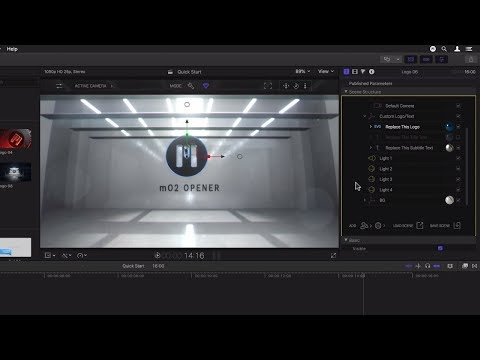The height and width of the screenshot is (360, 480).
Task: Toggle the timeline panel layout button
Action: pos(426,59)
